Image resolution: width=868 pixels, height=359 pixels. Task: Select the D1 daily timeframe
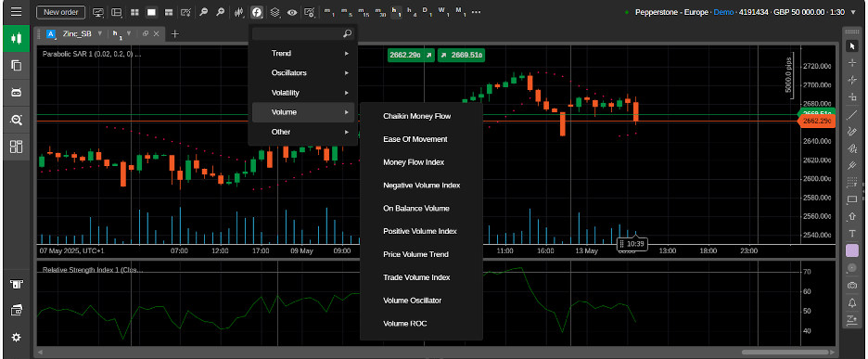(x=428, y=12)
